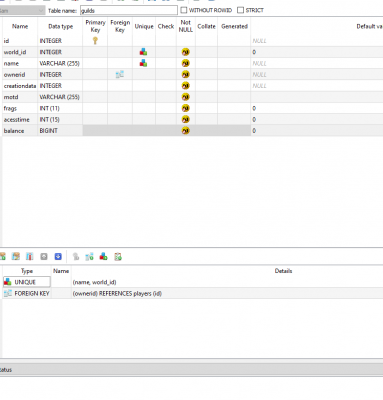This screenshot has height=400, width=383.
Task: Select the frags column name cell
Action: pos(20,108)
